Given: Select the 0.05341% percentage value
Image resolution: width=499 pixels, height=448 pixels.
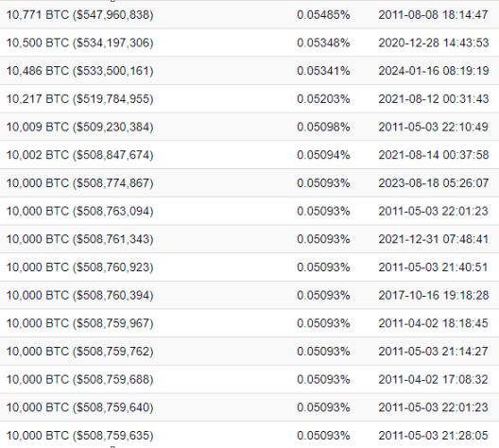Looking at the screenshot, I should click(323, 71).
